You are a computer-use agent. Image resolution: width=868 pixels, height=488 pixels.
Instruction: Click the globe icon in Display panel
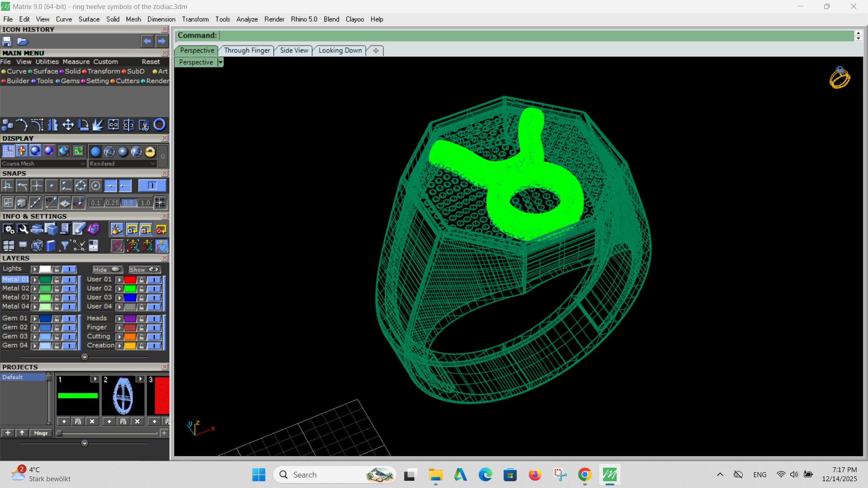(64, 151)
